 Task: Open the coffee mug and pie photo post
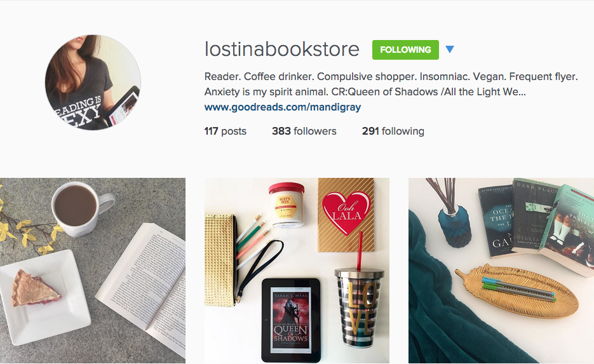[x=93, y=271]
